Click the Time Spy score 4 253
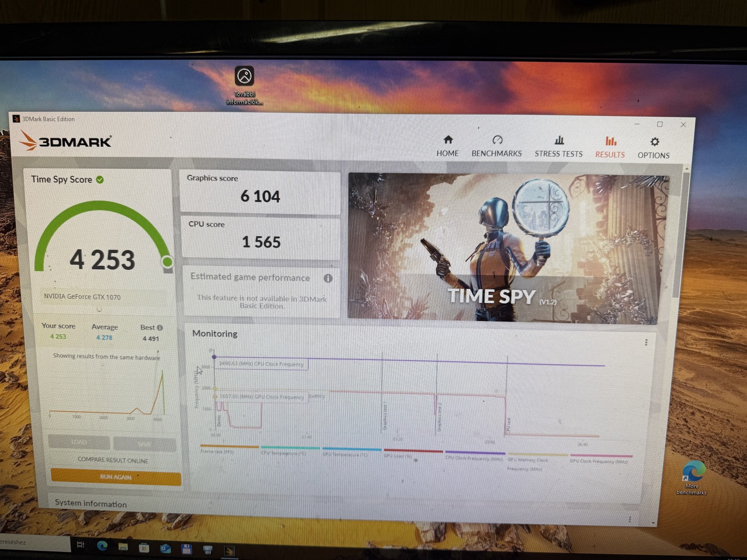This screenshot has width=747, height=560. point(102,259)
